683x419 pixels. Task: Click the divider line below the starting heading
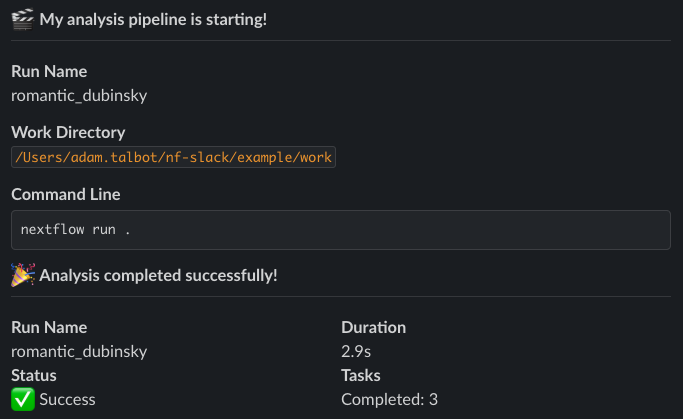point(340,40)
